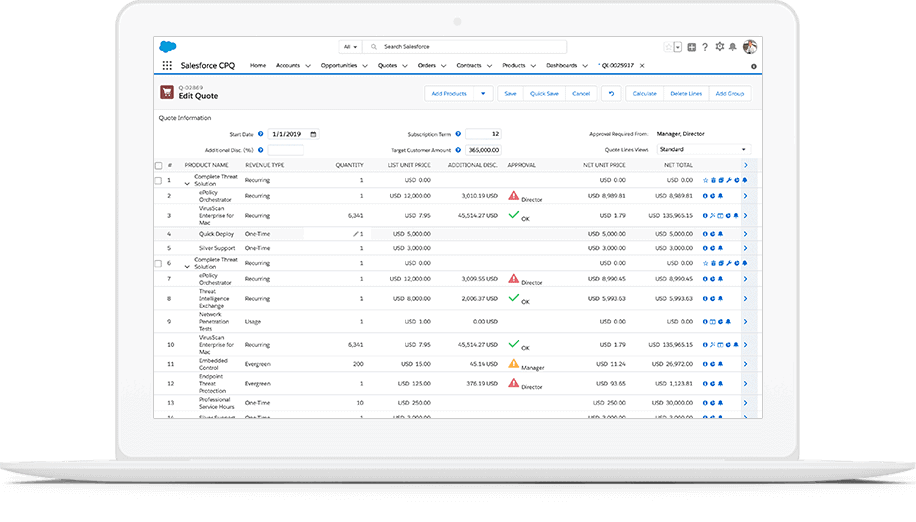This screenshot has height=522, width=916.
Task: Expand the Quotes nav dropdown chevron
Action: (x=404, y=66)
